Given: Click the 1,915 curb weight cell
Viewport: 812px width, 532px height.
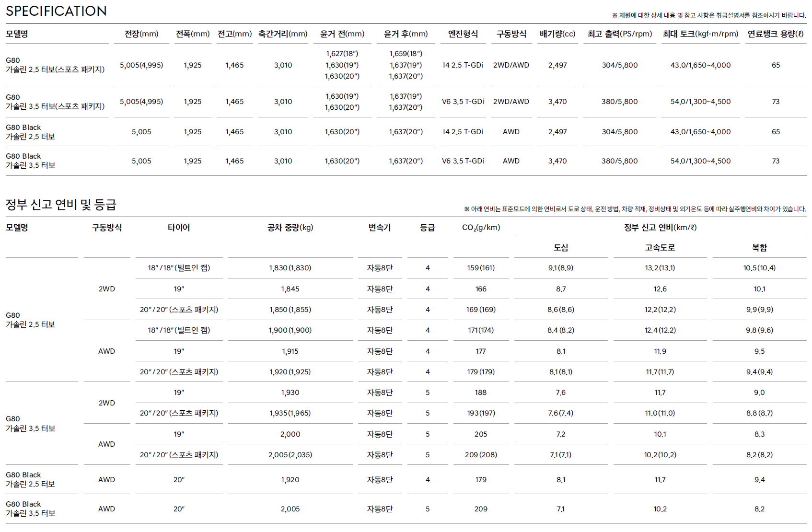Looking at the screenshot, I should tap(290, 351).
